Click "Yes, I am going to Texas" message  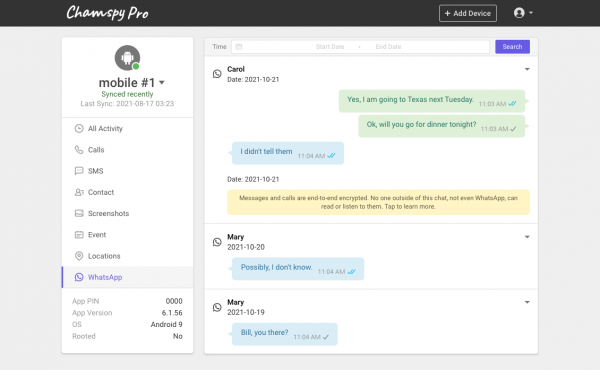(x=432, y=101)
